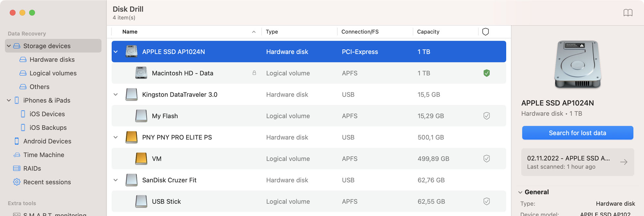Toggle protection shield for VM volume
Viewport: 644px width, 216px height.
coord(487,158)
